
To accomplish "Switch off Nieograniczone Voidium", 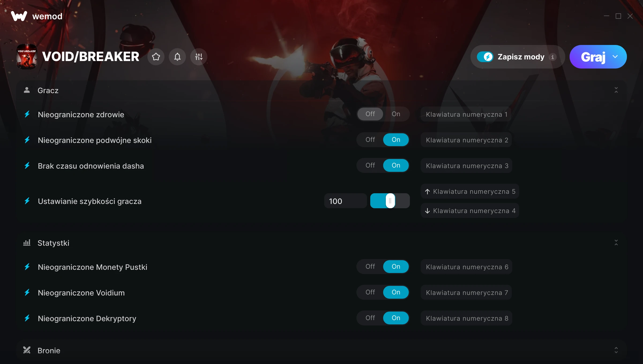I will (x=370, y=292).
